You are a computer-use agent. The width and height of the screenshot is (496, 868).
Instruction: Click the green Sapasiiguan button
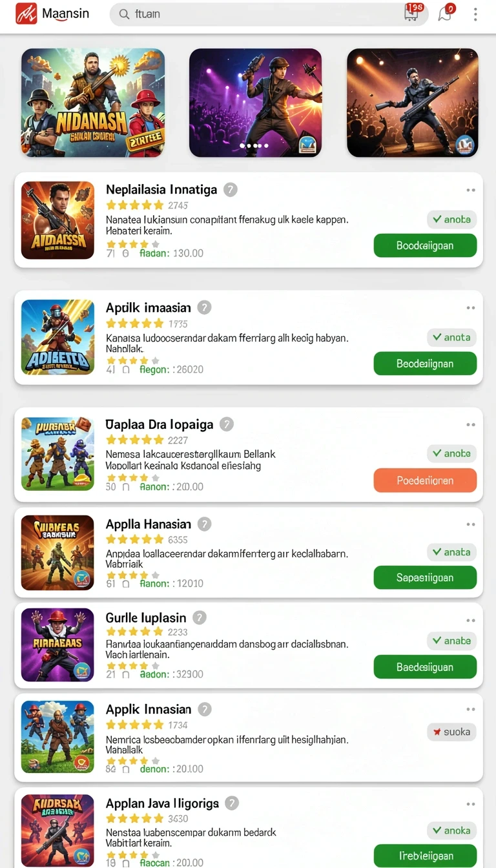click(x=425, y=577)
